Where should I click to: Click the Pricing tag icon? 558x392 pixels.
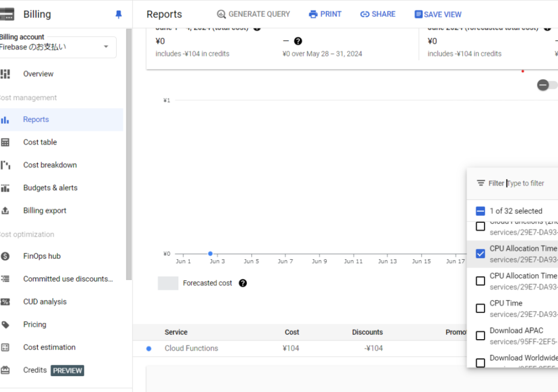(x=5, y=324)
